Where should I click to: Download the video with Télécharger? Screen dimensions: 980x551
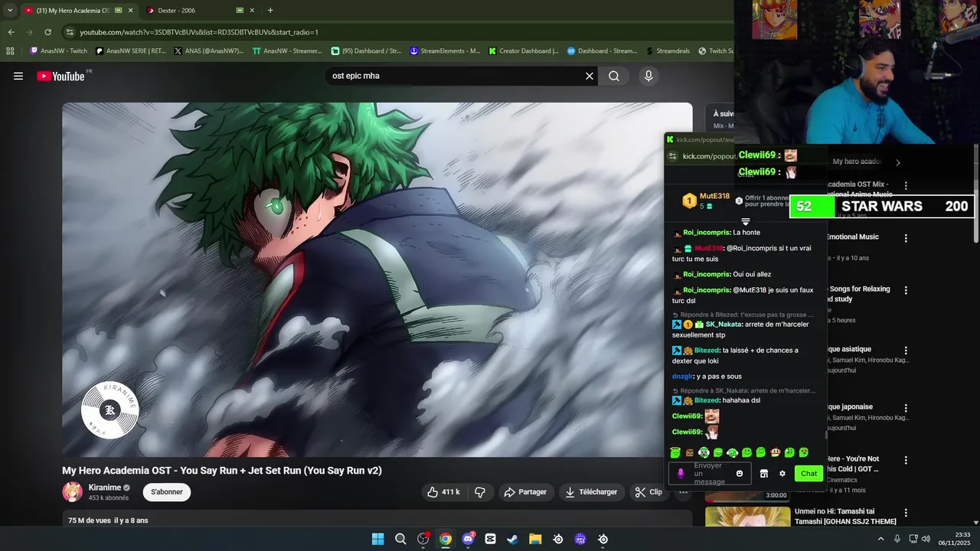[591, 492]
